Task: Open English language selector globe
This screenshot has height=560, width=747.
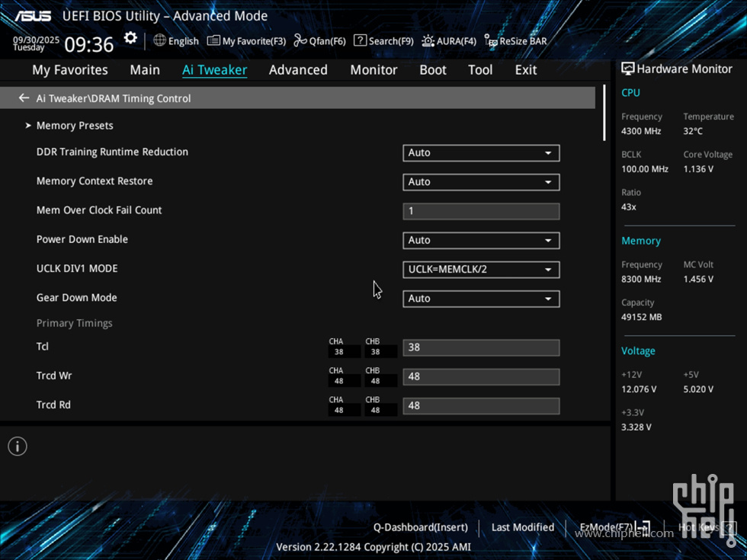Action: tap(176, 41)
